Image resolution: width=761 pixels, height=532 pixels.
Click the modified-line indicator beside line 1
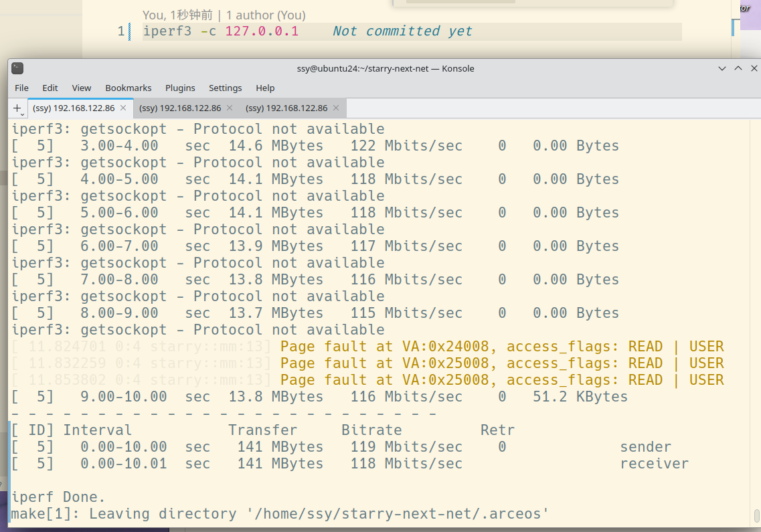coord(130,31)
